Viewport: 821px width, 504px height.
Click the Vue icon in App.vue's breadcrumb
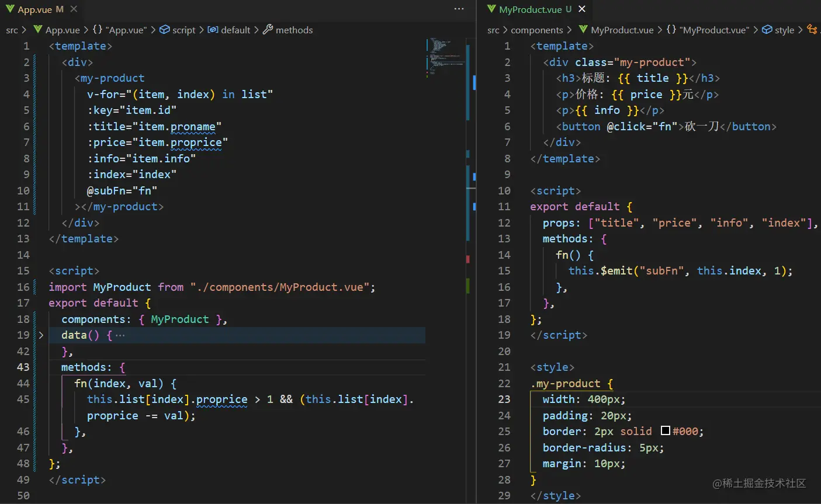coord(38,30)
